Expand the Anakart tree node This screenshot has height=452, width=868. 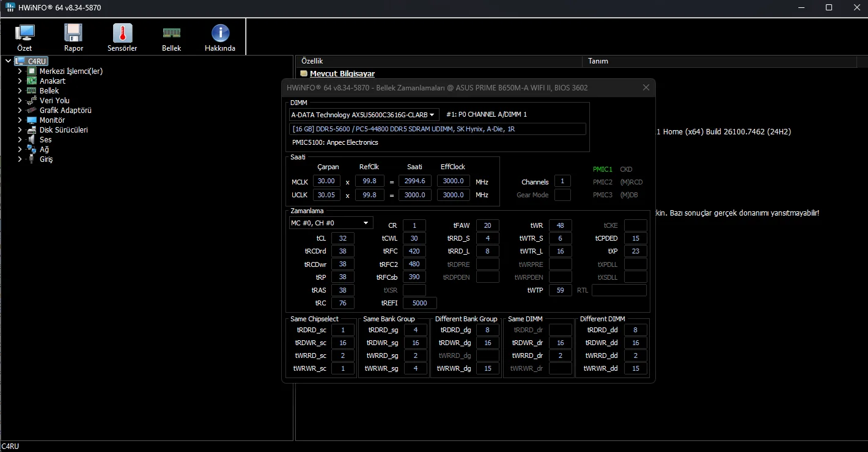(x=20, y=81)
